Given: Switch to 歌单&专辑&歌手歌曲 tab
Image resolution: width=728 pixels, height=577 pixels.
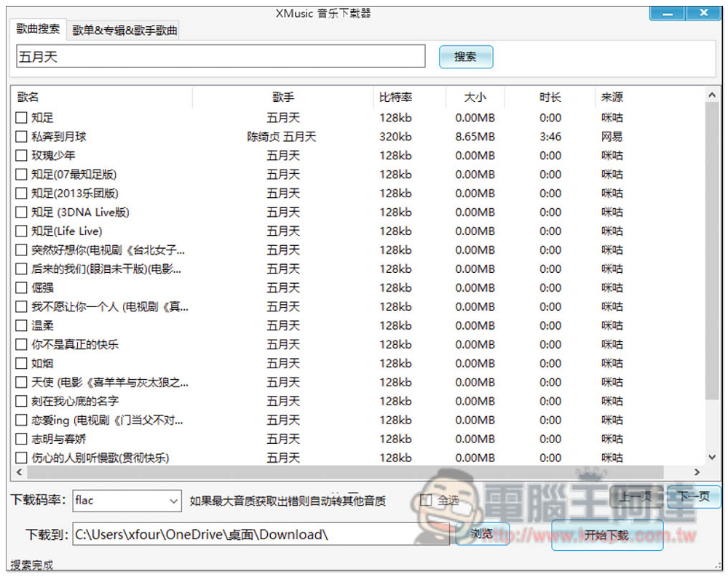Looking at the screenshot, I should (x=124, y=31).
